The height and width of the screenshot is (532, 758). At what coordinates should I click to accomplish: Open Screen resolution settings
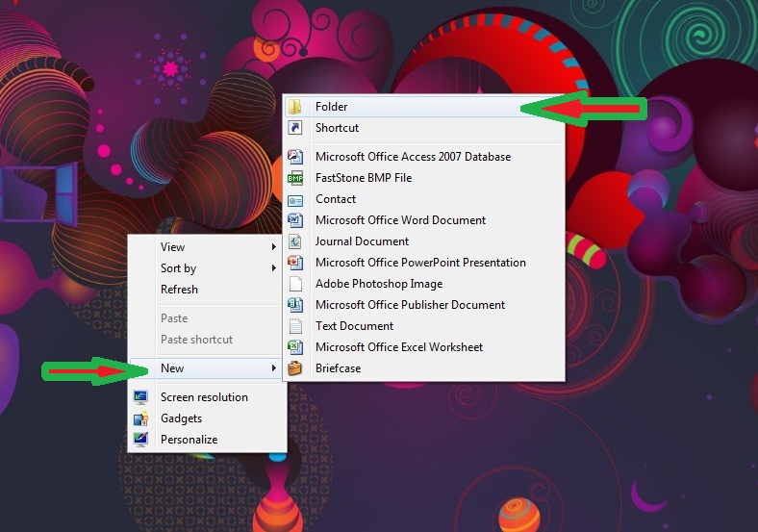[x=207, y=397]
